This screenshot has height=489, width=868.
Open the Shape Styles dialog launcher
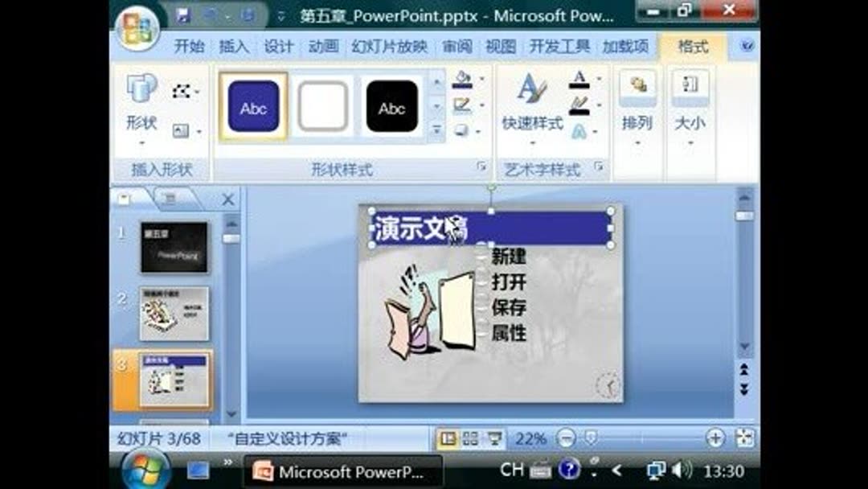[x=481, y=165]
